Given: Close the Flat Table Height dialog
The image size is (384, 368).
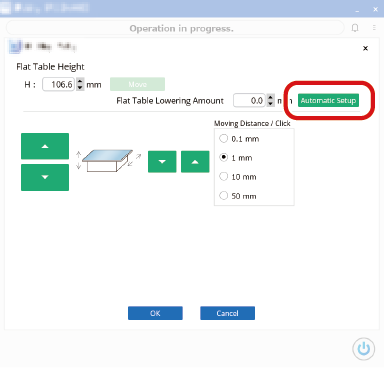Looking at the screenshot, I should pos(365,48).
